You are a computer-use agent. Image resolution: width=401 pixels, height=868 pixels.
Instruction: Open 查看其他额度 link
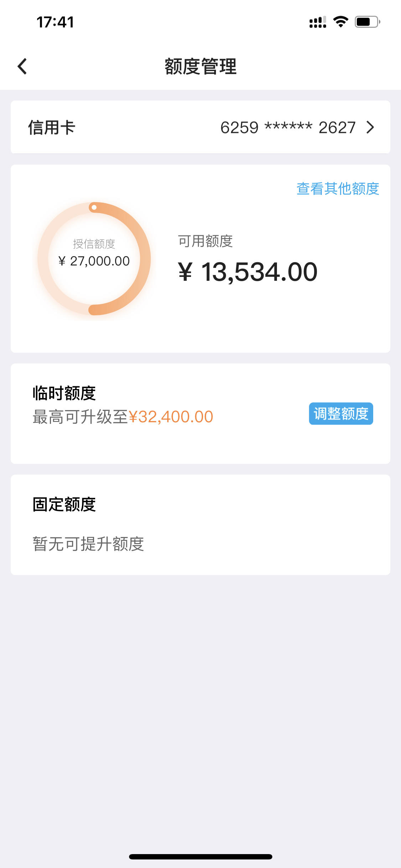(338, 188)
